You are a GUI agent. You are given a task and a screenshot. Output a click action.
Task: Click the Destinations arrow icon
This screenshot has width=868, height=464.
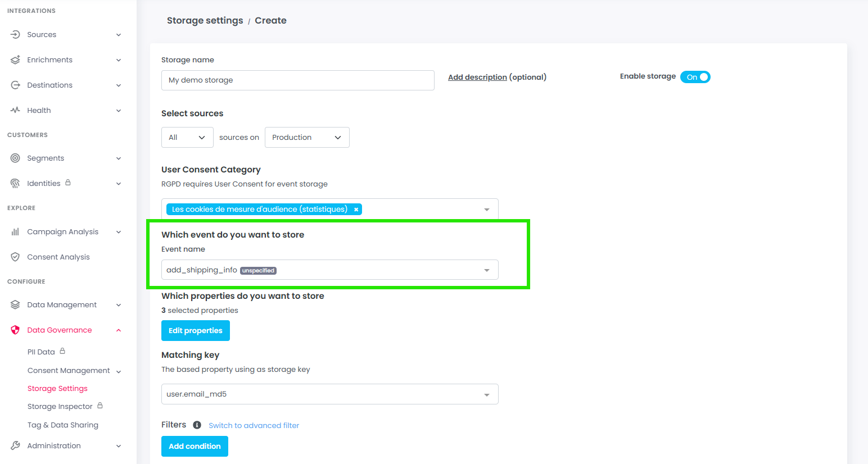tap(15, 85)
